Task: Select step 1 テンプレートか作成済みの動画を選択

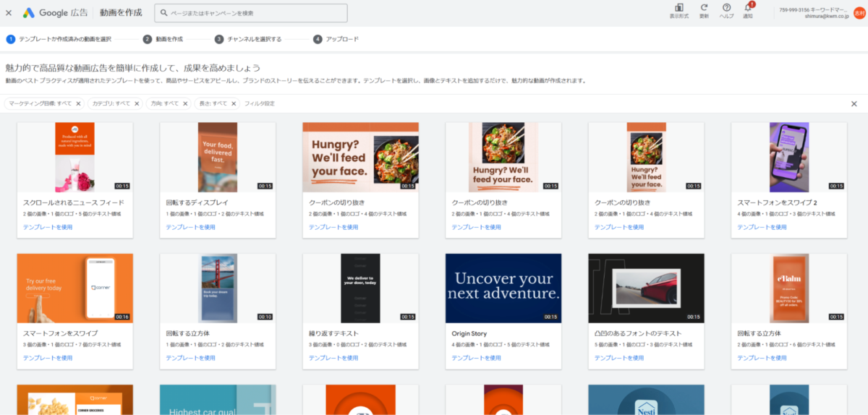Action: 59,39
